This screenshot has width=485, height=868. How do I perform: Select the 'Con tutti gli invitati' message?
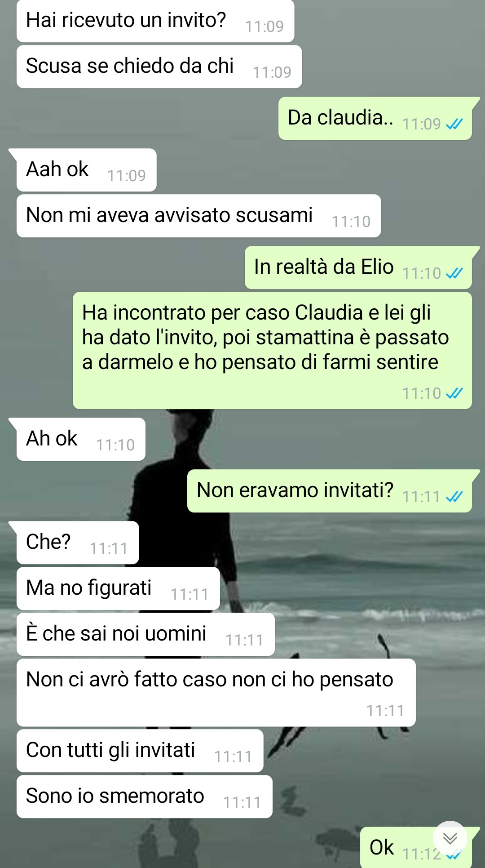point(140,751)
